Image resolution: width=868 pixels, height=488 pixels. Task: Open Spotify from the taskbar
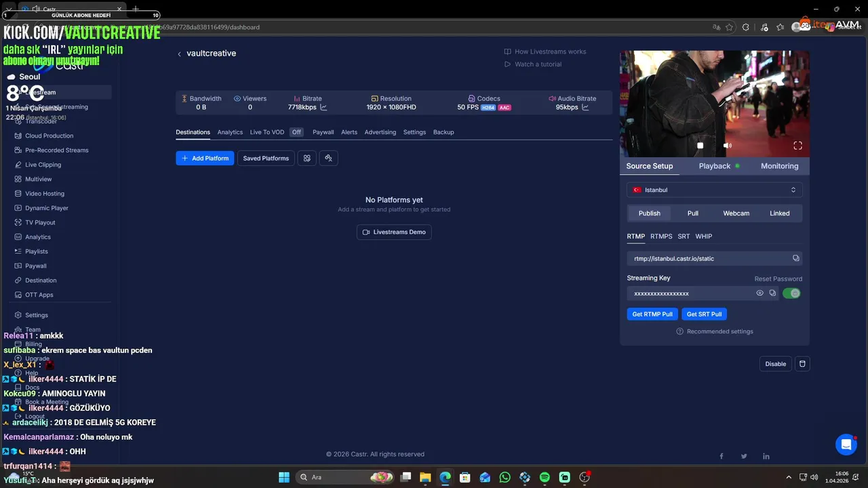[x=545, y=477]
